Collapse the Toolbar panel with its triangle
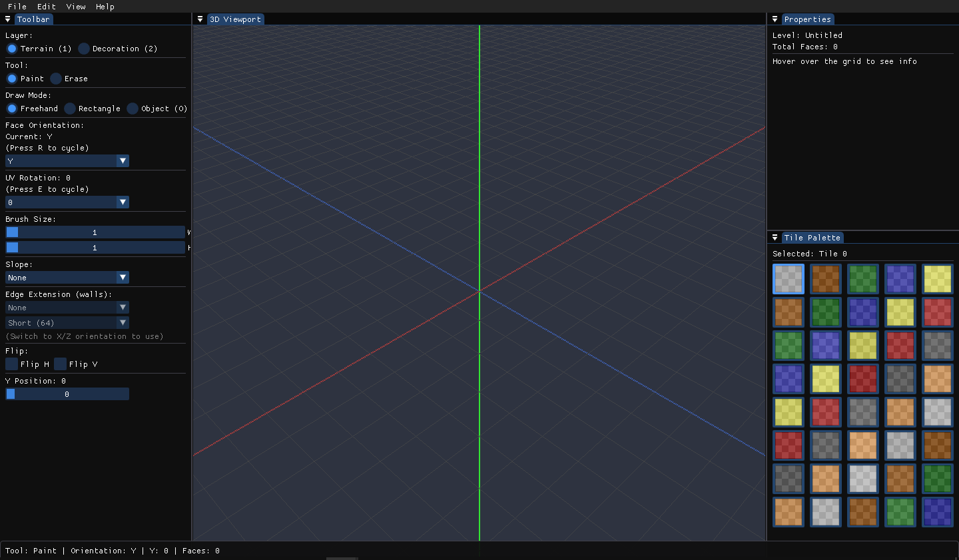Screen dimensions: 959x560 coord(8,19)
